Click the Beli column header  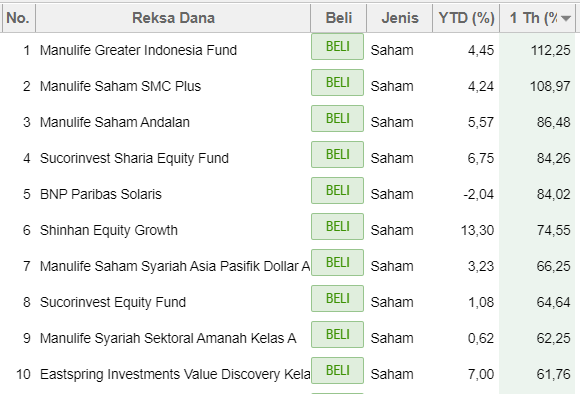pos(338,18)
